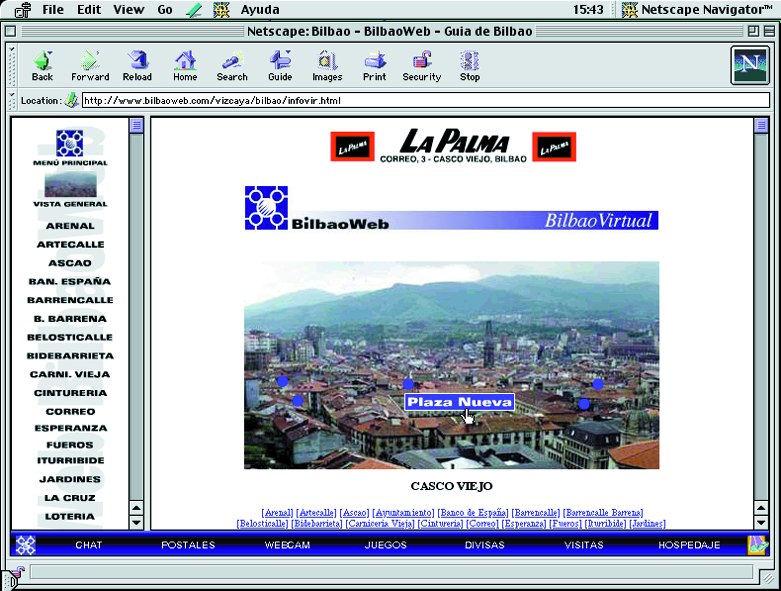Open Netscape Navigator application menu
This screenshot has width=781, height=591.
click(x=699, y=9)
